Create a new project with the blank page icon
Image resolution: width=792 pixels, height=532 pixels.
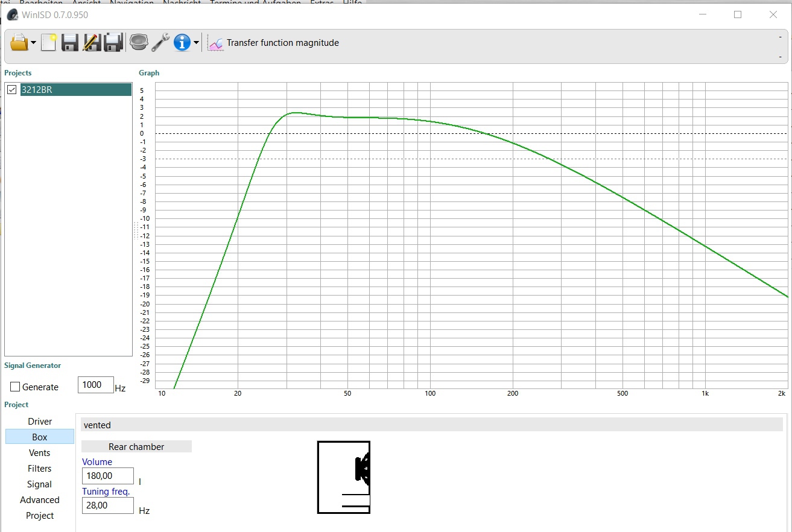click(x=48, y=43)
